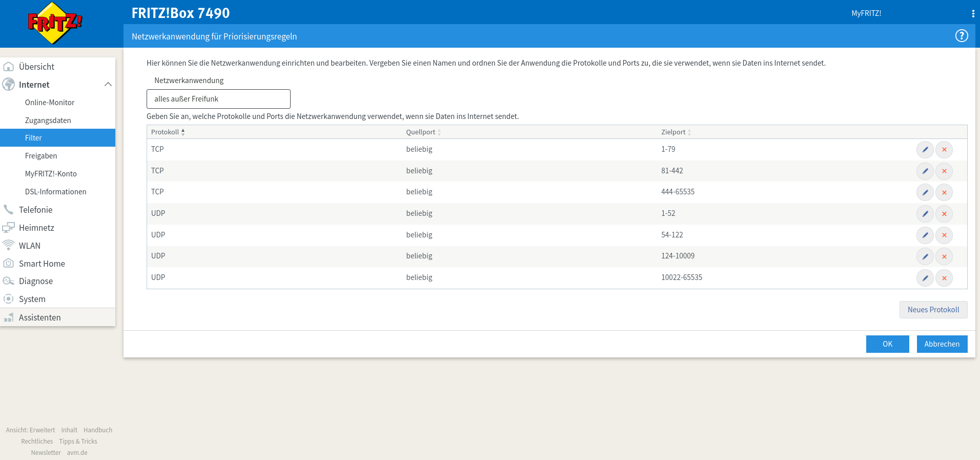Open the help question mark icon
Screen dimensions: 980x460
pos(961,36)
